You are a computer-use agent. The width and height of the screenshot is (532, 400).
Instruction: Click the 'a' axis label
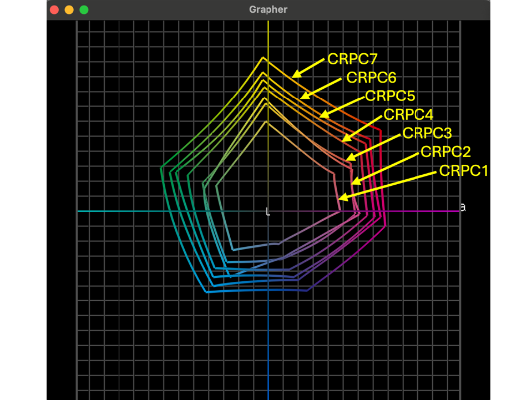pos(463,207)
